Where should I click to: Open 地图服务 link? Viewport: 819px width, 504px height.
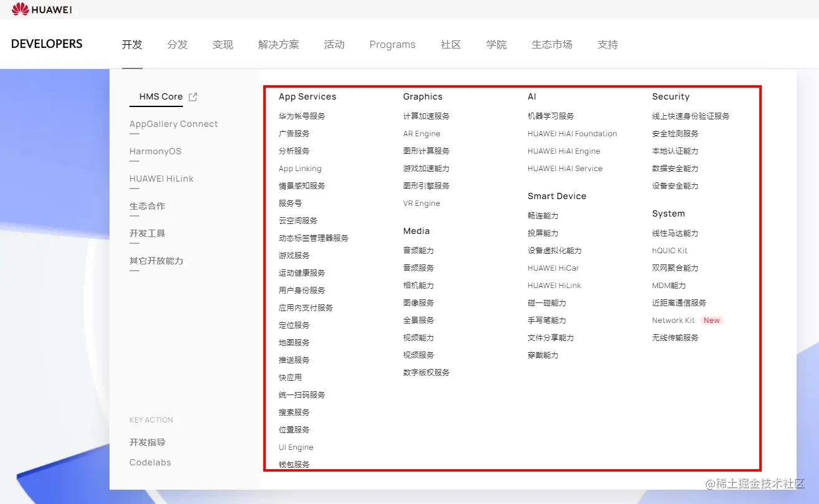294,343
